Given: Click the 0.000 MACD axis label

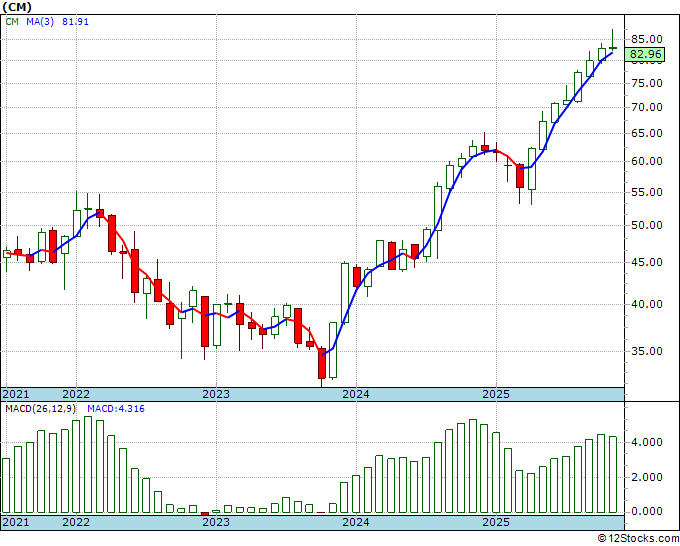Looking at the screenshot, I should tap(647, 511).
